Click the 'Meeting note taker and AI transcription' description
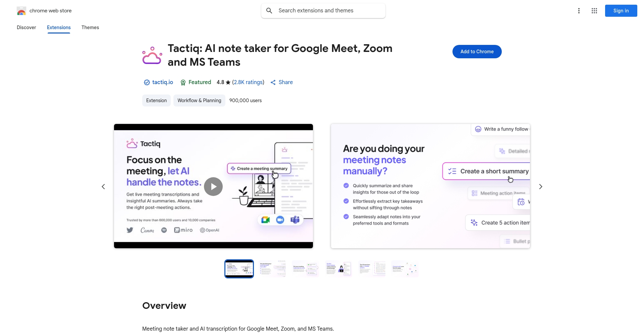 point(238,329)
